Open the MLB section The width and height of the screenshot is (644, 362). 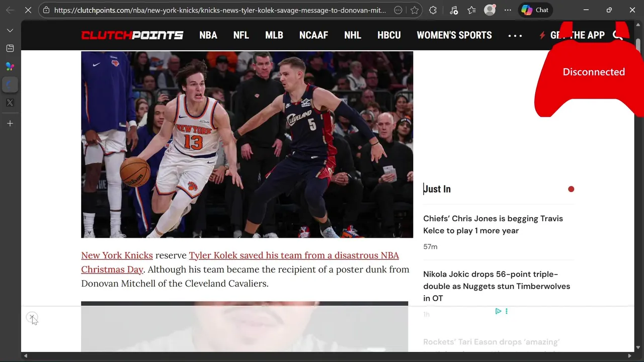(x=274, y=35)
